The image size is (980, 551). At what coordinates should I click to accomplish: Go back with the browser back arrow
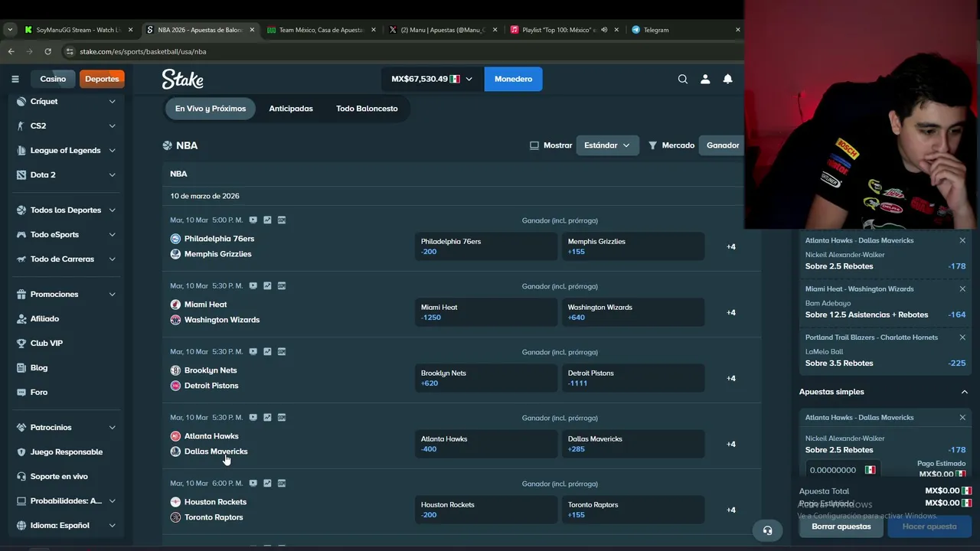(x=11, y=51)
